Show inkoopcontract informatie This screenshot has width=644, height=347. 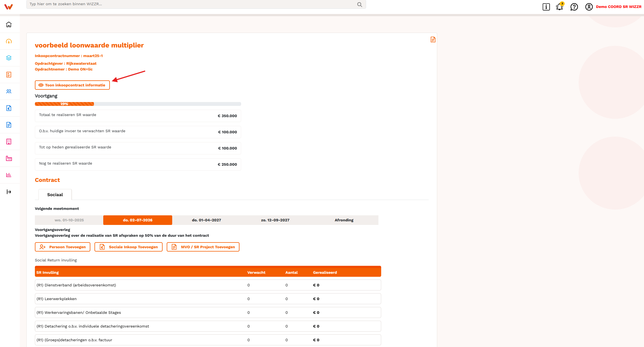pos(72,85)
